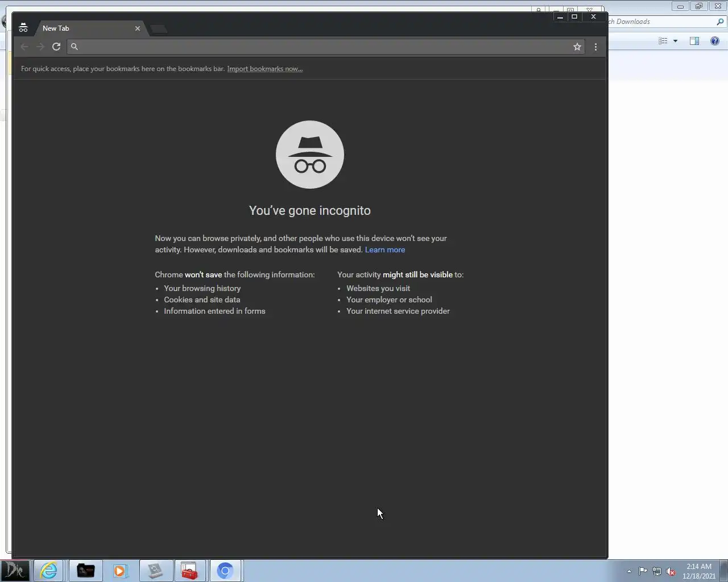Switch to Chromium in the taskbar
This screenshot has height=582, width=728.
225,571
